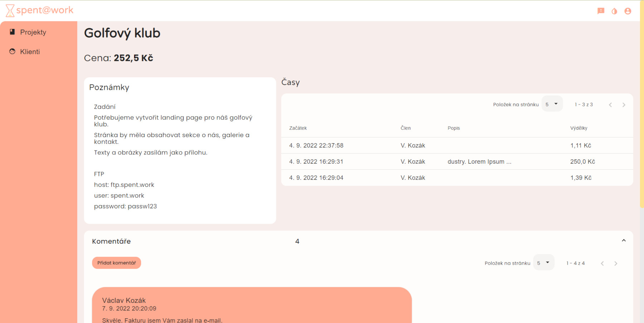Click the 1,11 Kč earnings value
The image size is (644, 323).
tap(581, 145)
